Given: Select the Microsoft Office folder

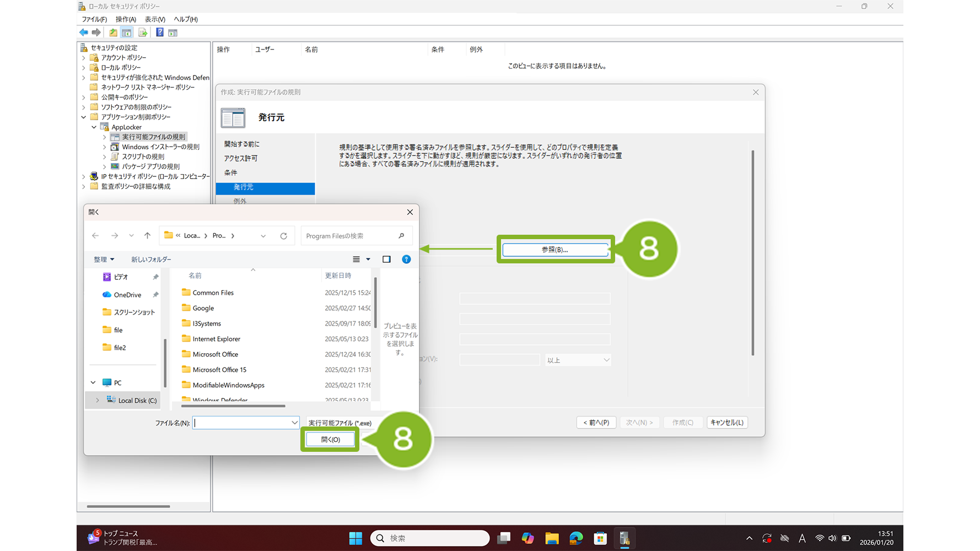Looking at the screenshot, I should pos(215,354).
